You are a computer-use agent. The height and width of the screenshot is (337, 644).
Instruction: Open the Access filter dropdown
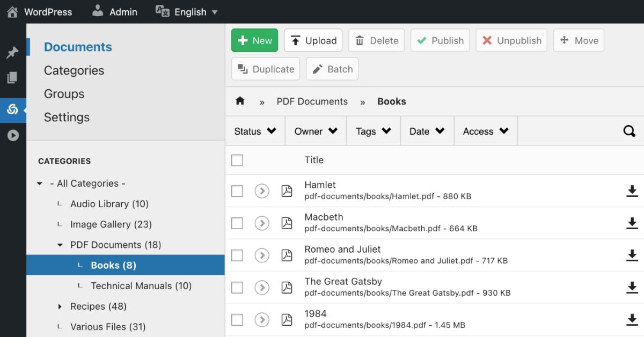486,131
